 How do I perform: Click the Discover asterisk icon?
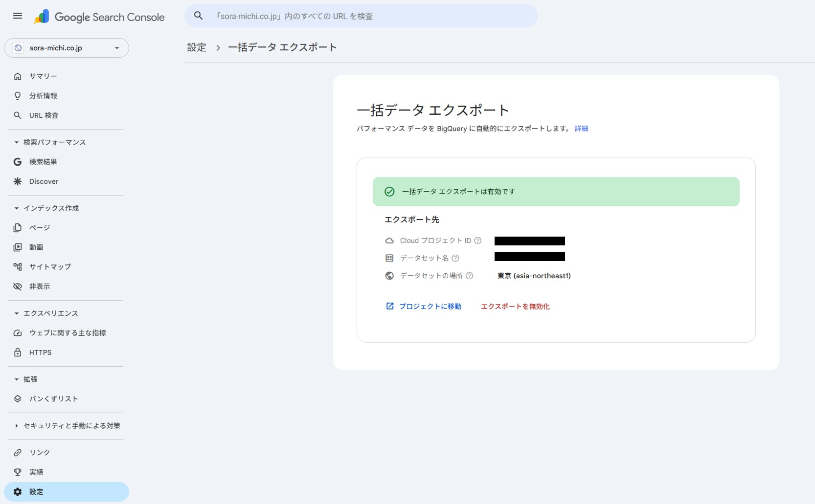click(18, 181)
